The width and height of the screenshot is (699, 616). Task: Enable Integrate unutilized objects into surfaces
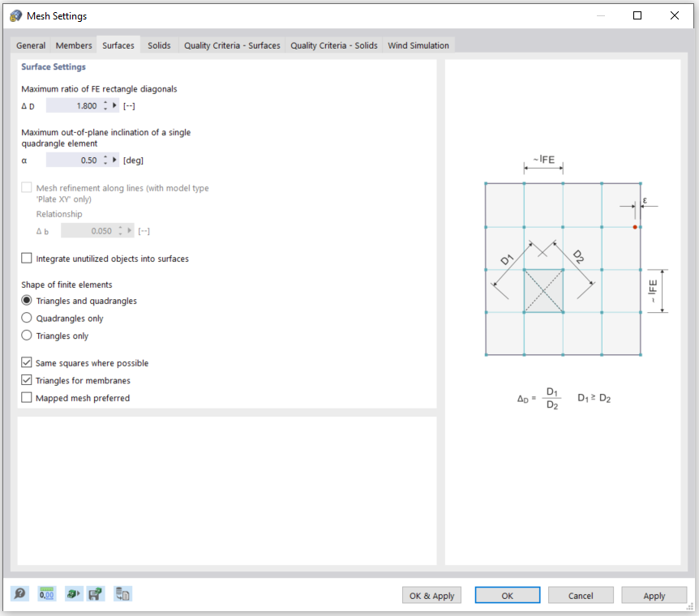click(x=26, y=258)
